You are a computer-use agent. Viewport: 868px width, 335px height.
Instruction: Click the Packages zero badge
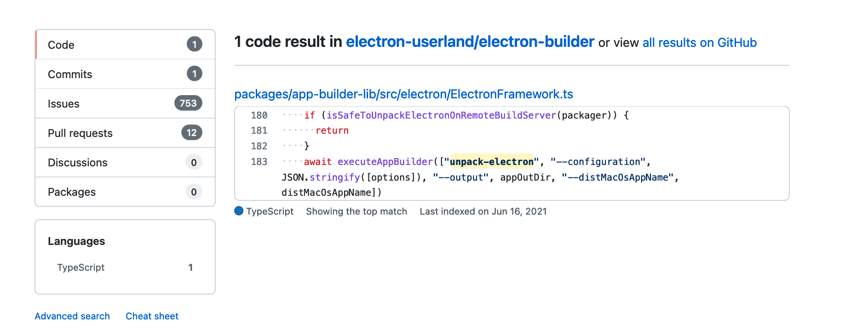194,192
